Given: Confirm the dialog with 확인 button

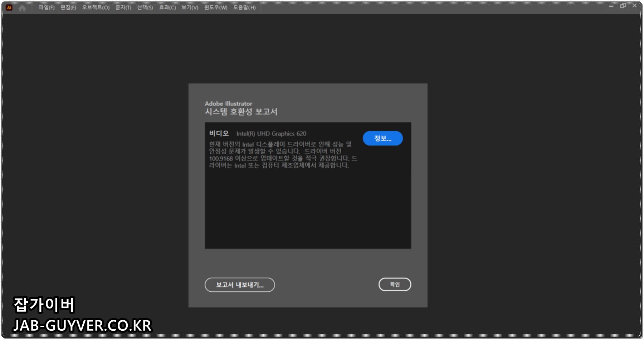Looking at the screenshot, I should point(395,285).
